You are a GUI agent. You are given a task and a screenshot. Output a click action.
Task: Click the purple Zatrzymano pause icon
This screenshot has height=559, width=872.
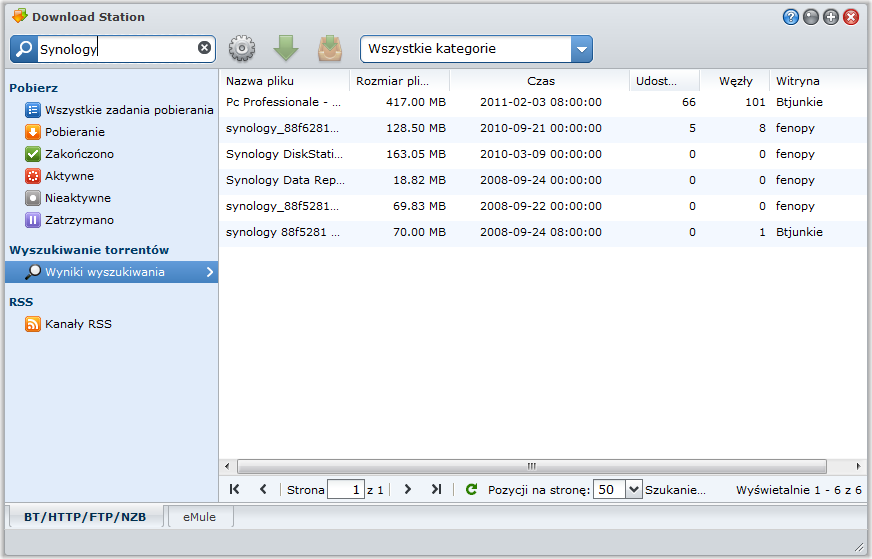coord(33,220)
